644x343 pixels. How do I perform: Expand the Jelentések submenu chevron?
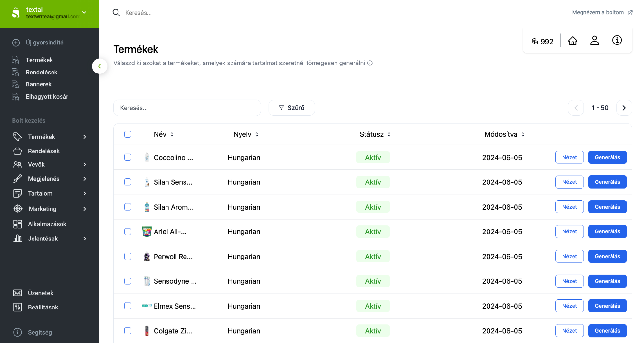tap(85, 239)
